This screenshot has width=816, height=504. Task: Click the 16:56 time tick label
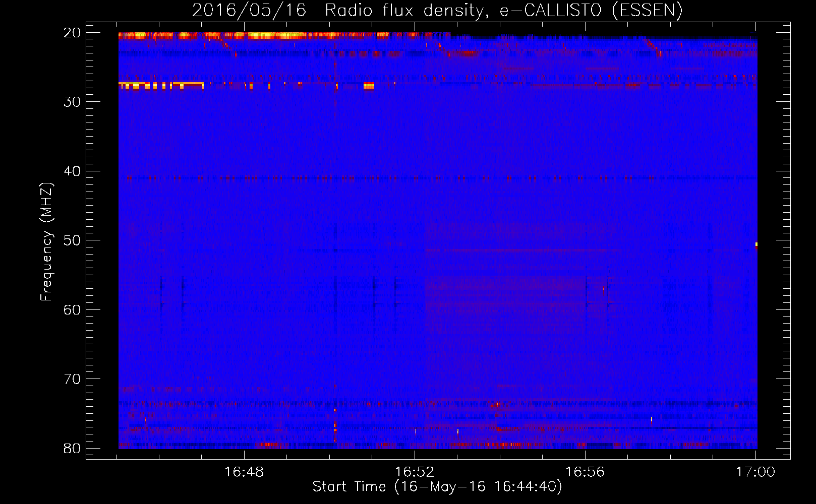(585, 472)
